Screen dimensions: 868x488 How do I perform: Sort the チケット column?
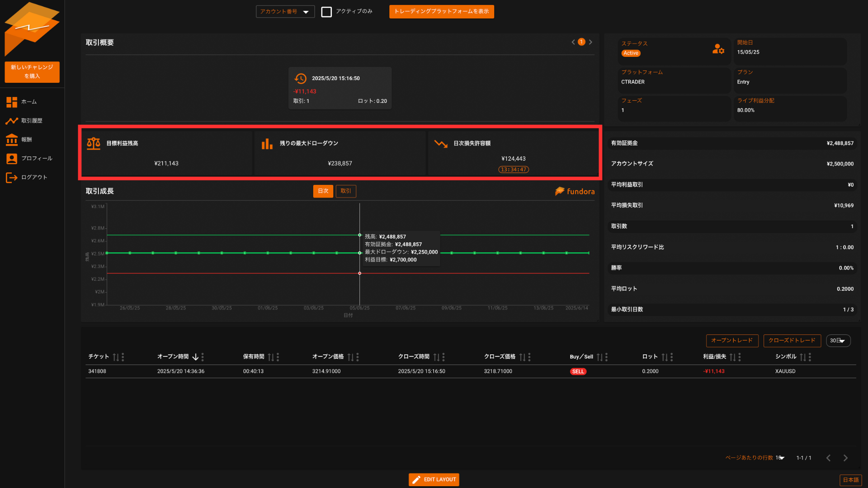point(116,357)
